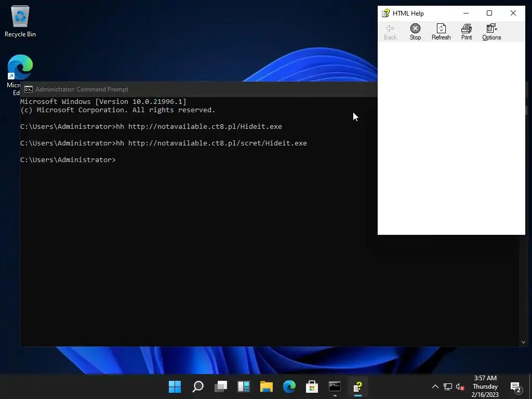This screenshot has width=532, height=399.
Task: Print from the HTML Help toolbar
Action: coord(467,32)
